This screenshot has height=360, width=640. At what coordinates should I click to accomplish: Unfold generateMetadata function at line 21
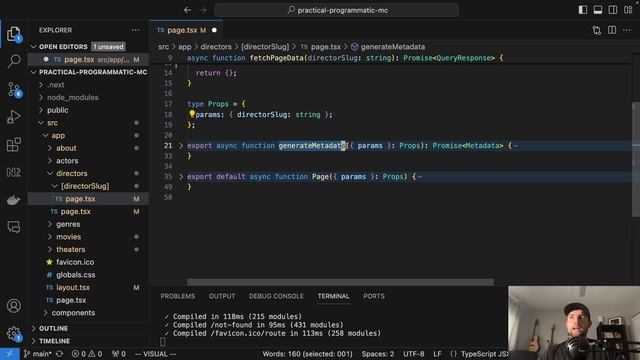[x=181, y=146]
